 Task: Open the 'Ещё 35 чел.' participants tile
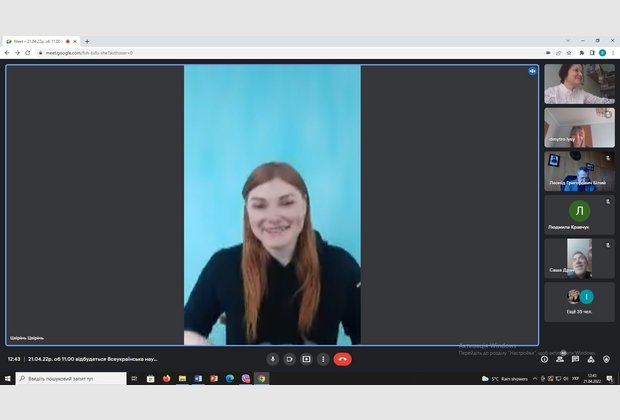coord(579,300)
